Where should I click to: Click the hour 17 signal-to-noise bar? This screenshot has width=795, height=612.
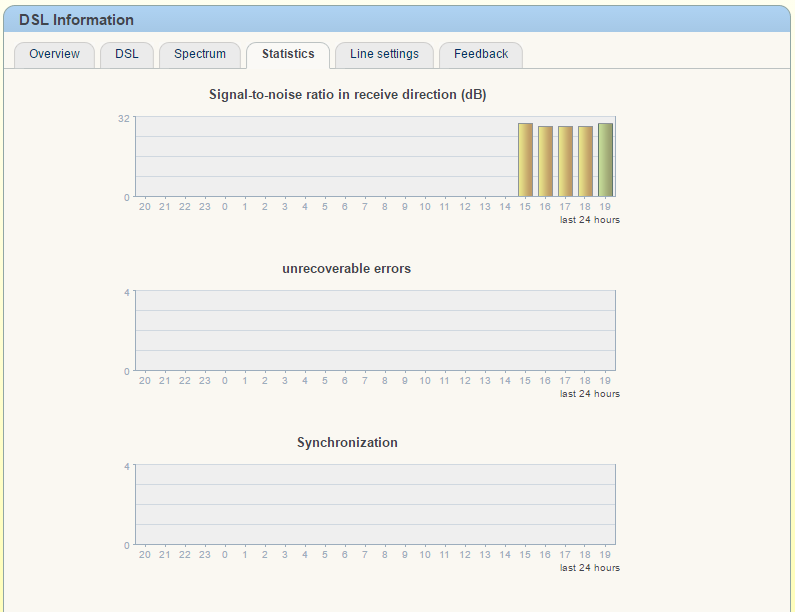coord(565,161)
